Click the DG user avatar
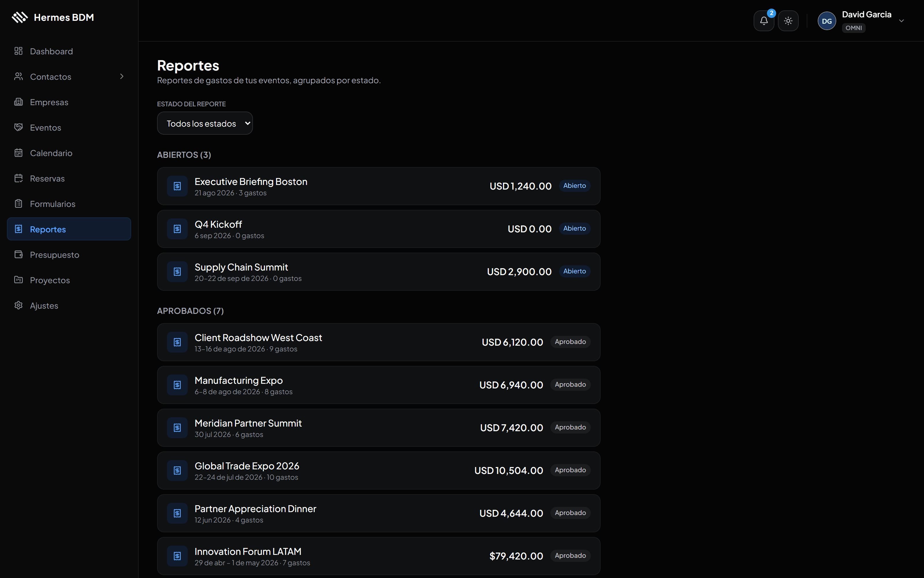Image resolution: width=924 pixels, height=578 pixels. [827, 21]
